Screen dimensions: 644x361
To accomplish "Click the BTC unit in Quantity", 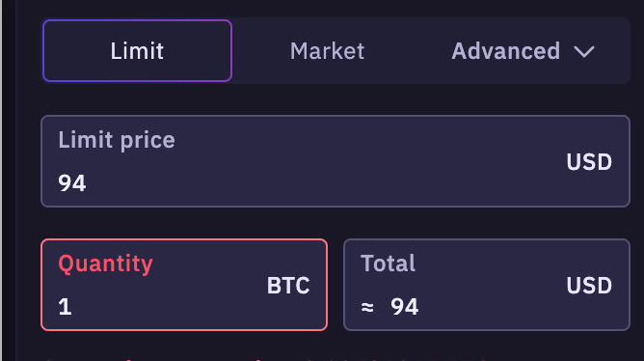I will coord(288,285).
